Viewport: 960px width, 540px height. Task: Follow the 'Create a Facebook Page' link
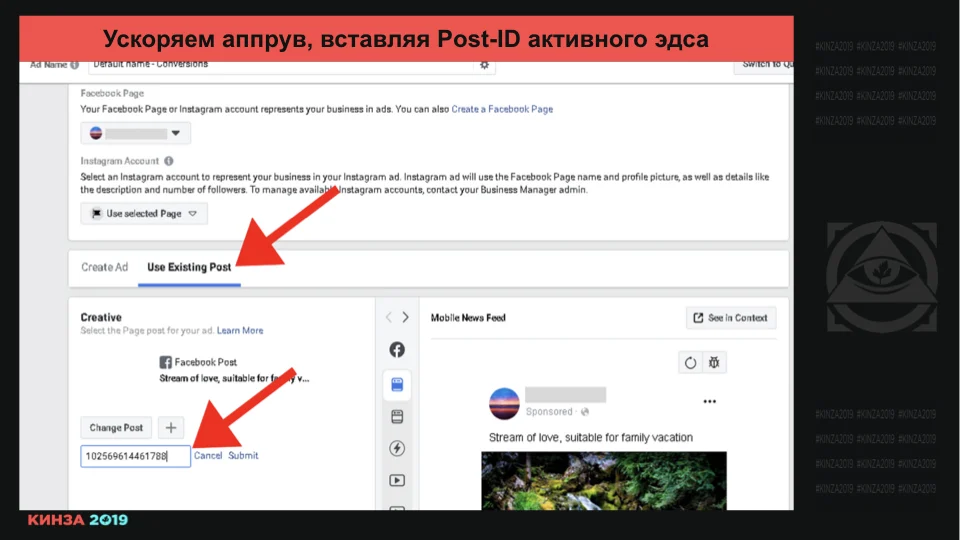point(502,109)
